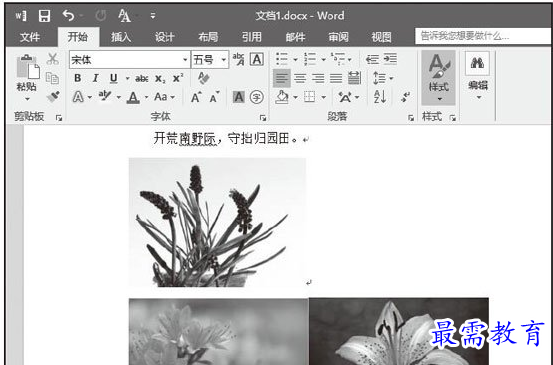Open line spacing options
553x365 pixels.
click(383, 78)
